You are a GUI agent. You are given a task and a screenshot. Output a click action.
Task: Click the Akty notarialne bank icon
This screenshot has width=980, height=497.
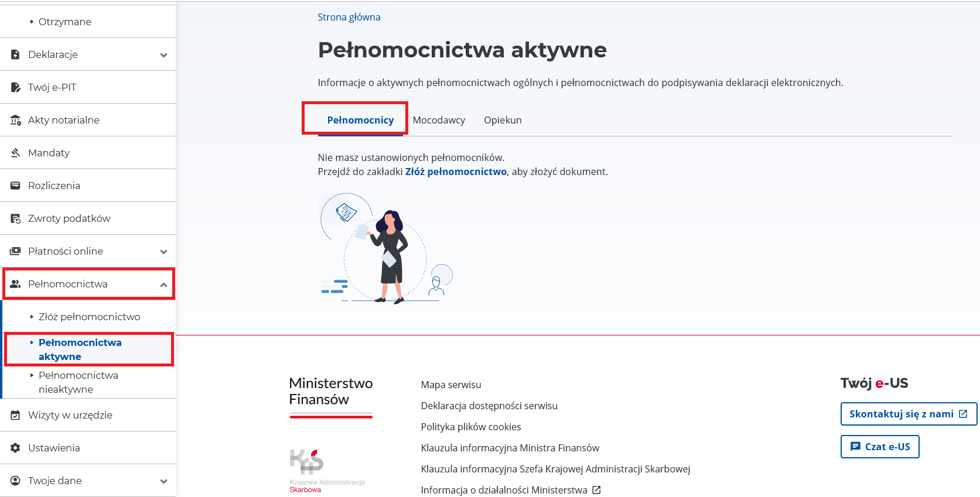[16, 120]
